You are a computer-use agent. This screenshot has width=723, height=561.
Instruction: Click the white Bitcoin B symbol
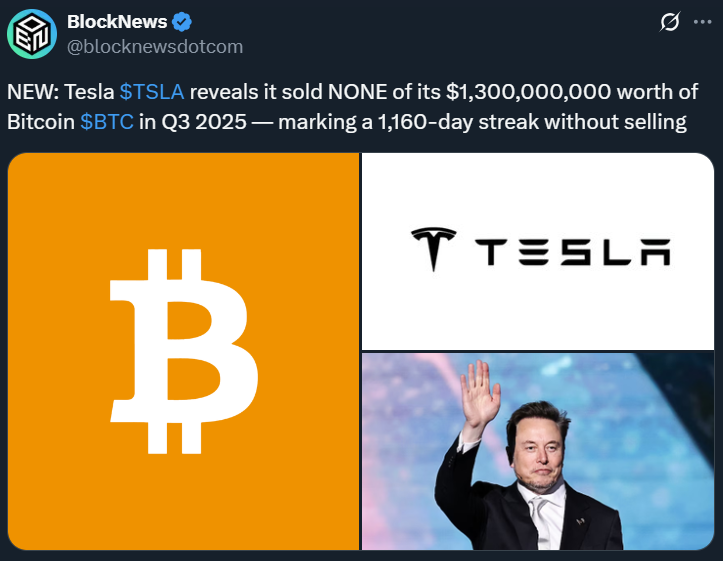(183, 352)
